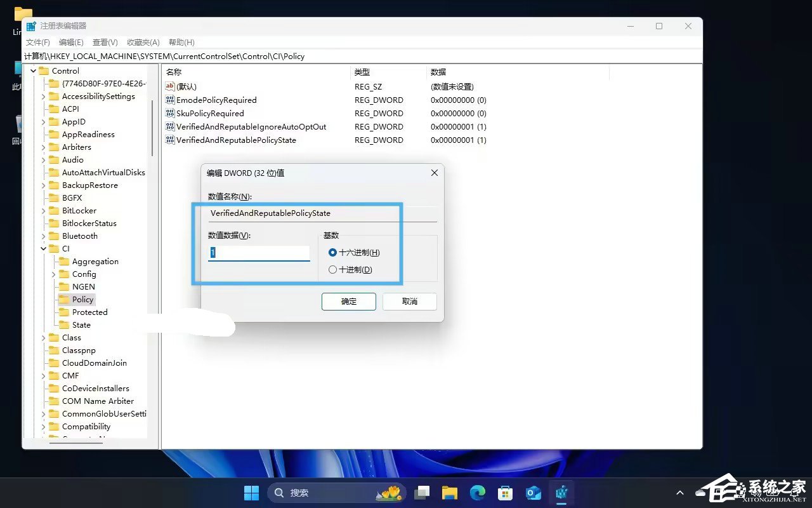
Task: Open the 帮助(H) menu
Action: coord(181,42)
